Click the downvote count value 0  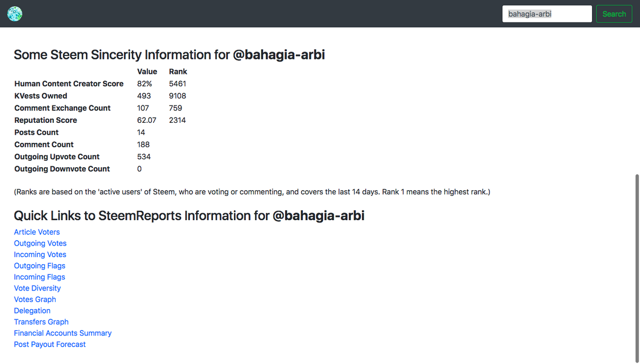click(139, 169)
